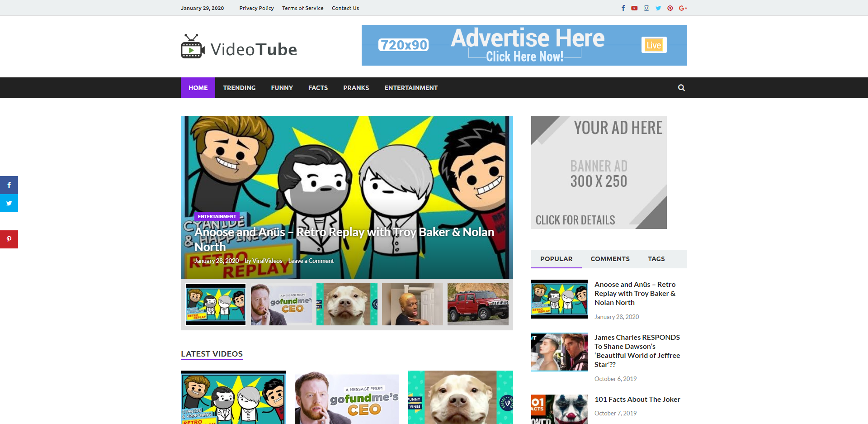Open search with the magnifier icon
The width and height of the screenshot is (868, 424).
pyautogui.click(x=681, y=88)
